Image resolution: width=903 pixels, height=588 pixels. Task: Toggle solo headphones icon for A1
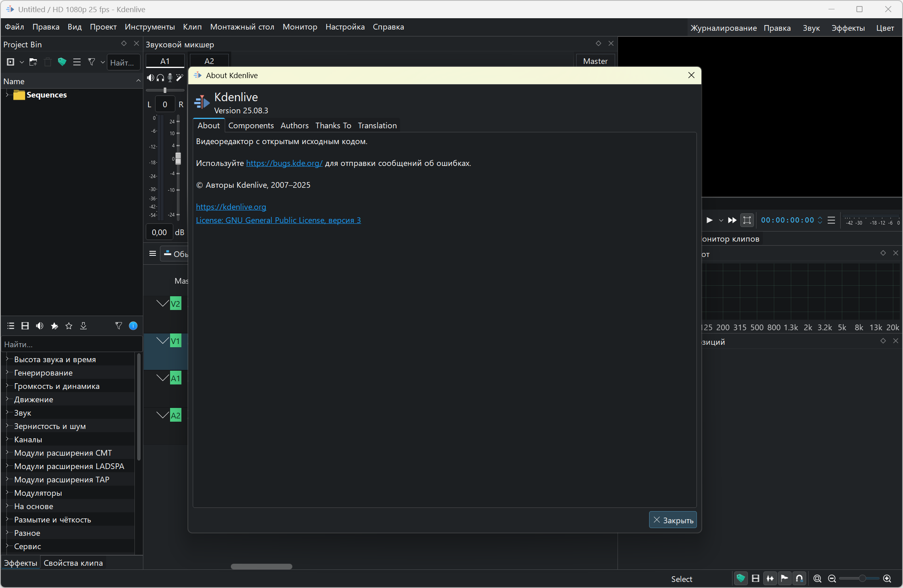coord(160,78)
